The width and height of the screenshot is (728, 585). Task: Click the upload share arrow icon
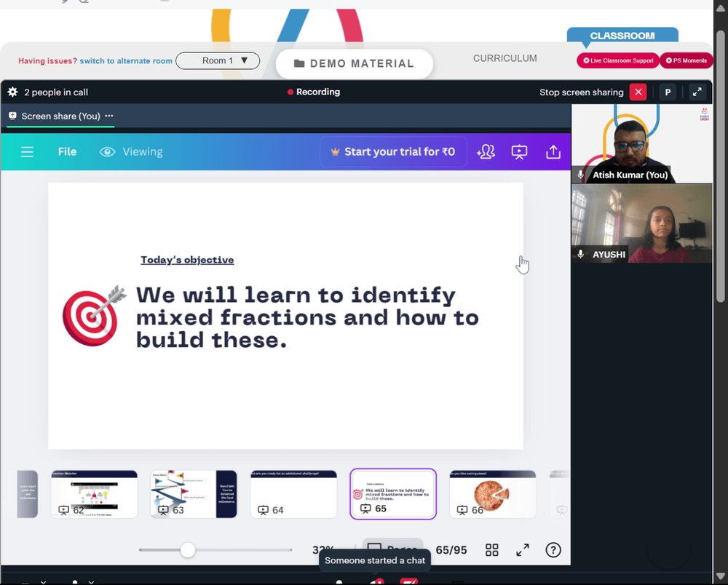point(553,151)
